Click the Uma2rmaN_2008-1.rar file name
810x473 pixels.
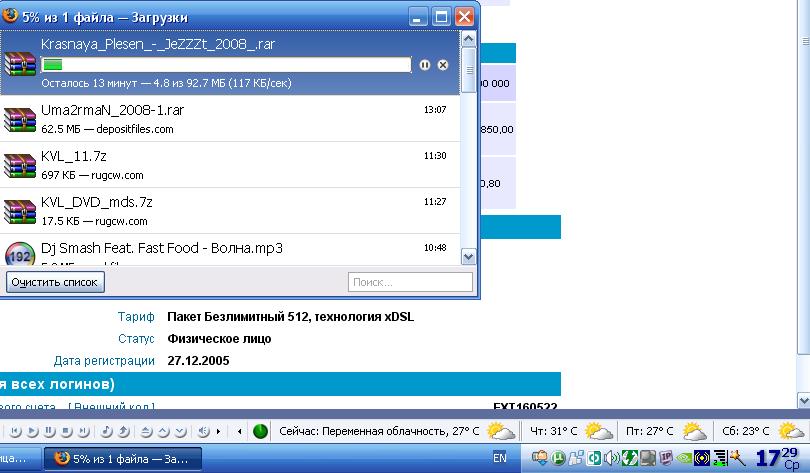tap(112, 110)
